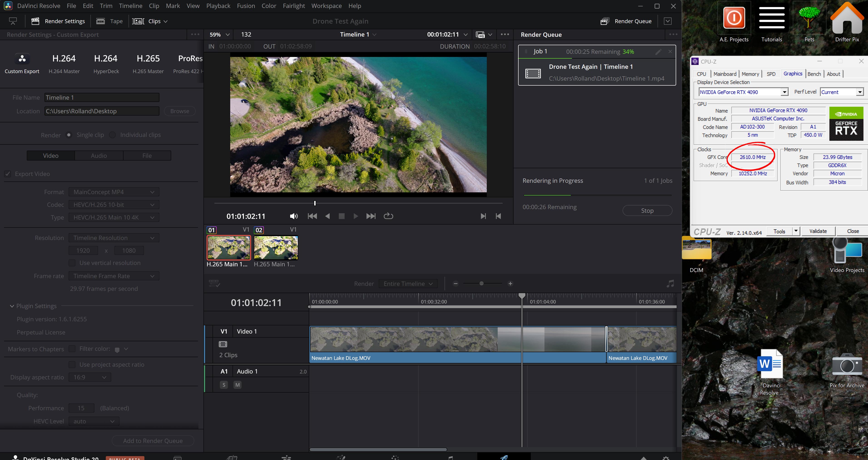Click Add to Render Queue button
The width and height of the screenshot is (868, 460).
click(x=153, y=441)
